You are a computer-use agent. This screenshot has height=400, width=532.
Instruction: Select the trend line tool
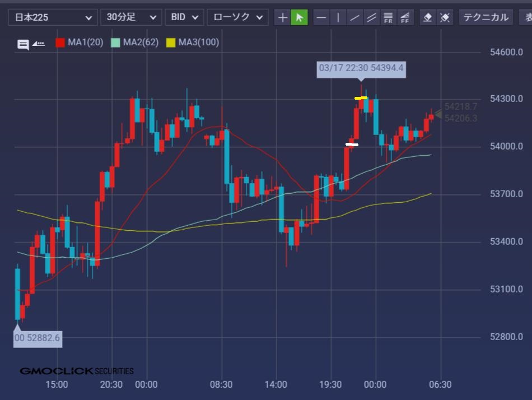354,17
